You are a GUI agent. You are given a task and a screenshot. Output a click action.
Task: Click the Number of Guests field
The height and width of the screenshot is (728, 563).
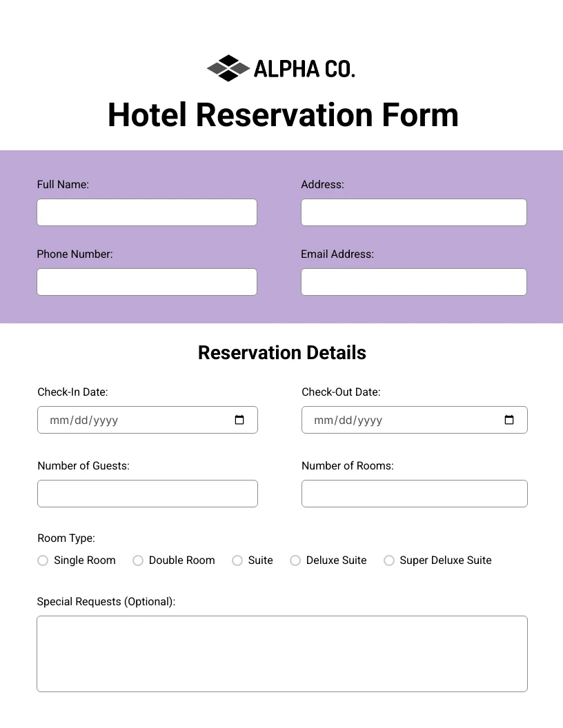(x=147, y=494)
